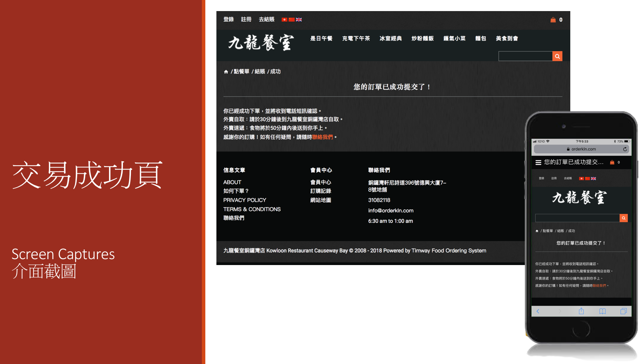This screenshot has height=364, width=643.
Task: Click the orange shopping bag cart icon
Action: pos(553,20)
